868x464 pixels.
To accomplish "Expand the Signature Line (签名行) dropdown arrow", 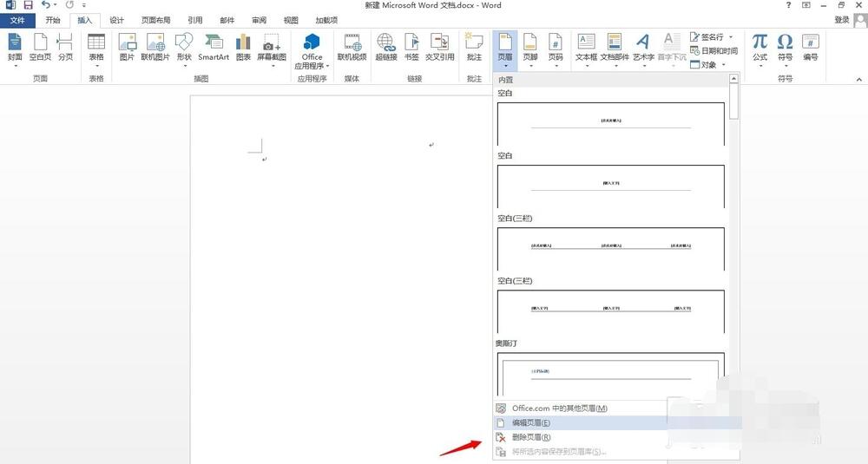I will click(731, 37).
